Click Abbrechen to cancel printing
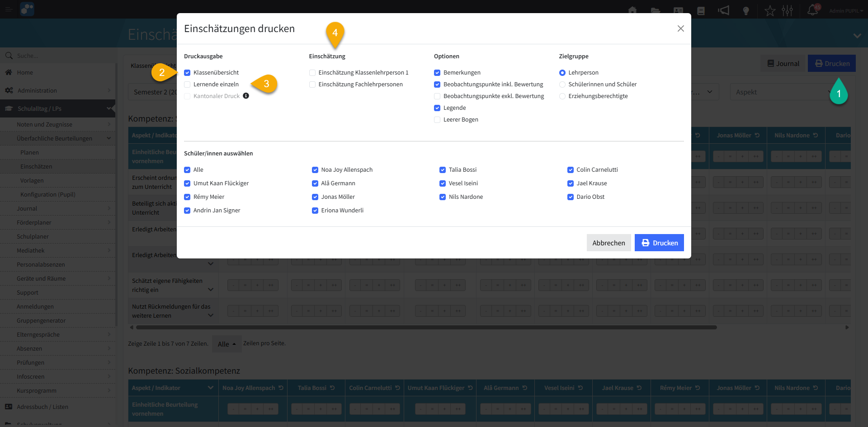868x427 pixels. 609,243
